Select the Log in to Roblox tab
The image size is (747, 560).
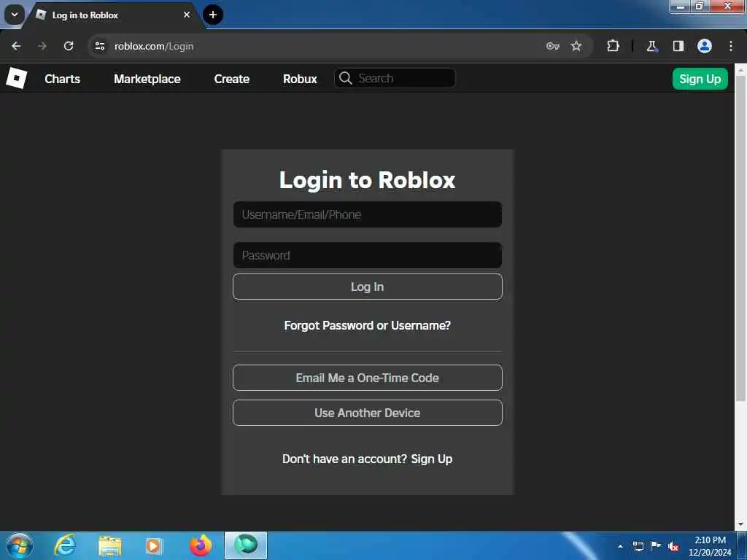pos(112,15)
